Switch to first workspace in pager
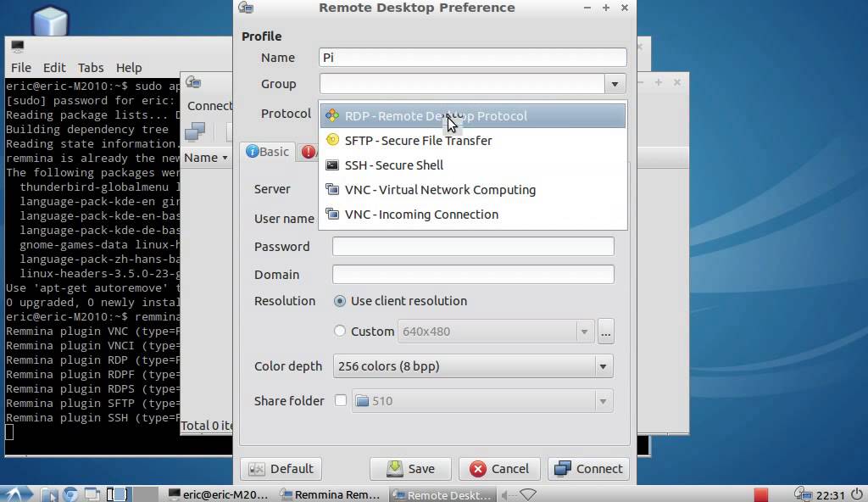 click(117, 494)
